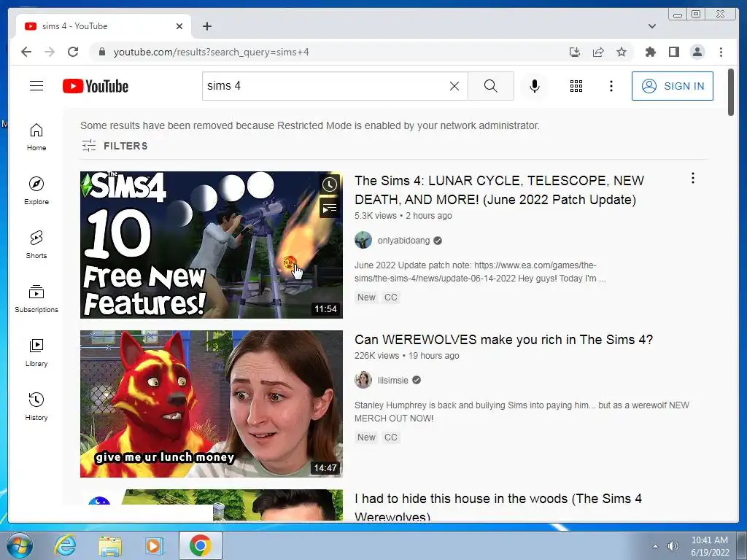Select the sims 4 - YouTube tab

coord(104,26)
